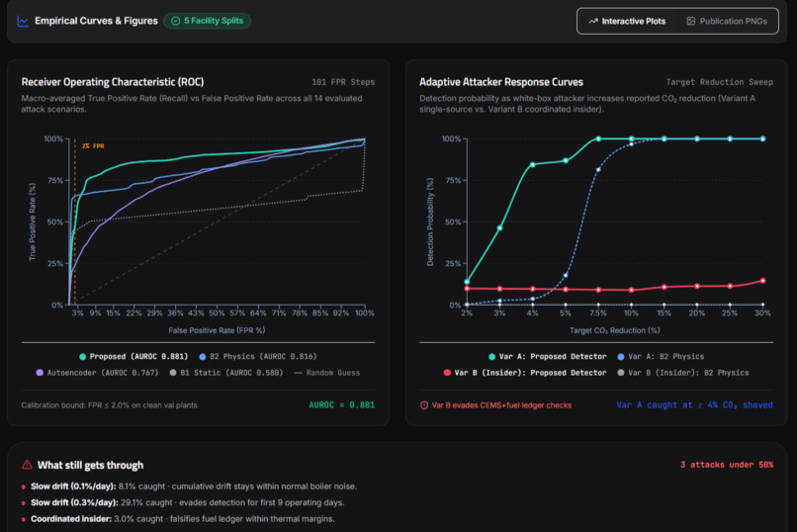Click the Target Reduction Sweep label
The height and width of the screenshot is (532, 797).
pyautogui.click(x=719, y=82)
